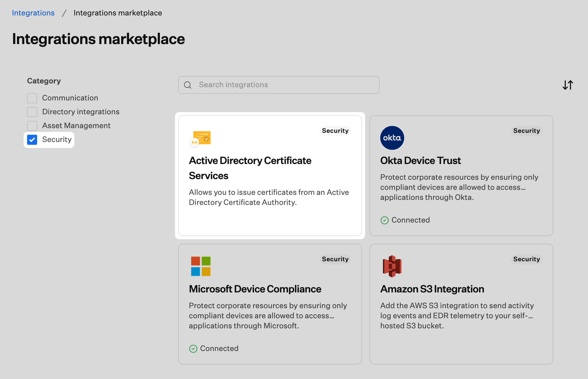588x379 pixels.
Task: Check the Directory integrations filter
Action: point(32,112)
